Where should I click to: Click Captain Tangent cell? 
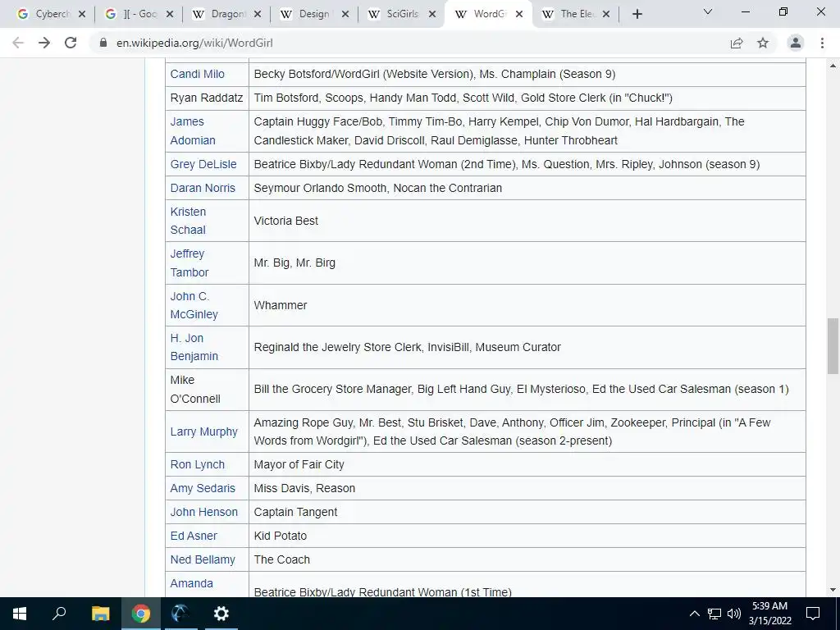coord(527,512)
